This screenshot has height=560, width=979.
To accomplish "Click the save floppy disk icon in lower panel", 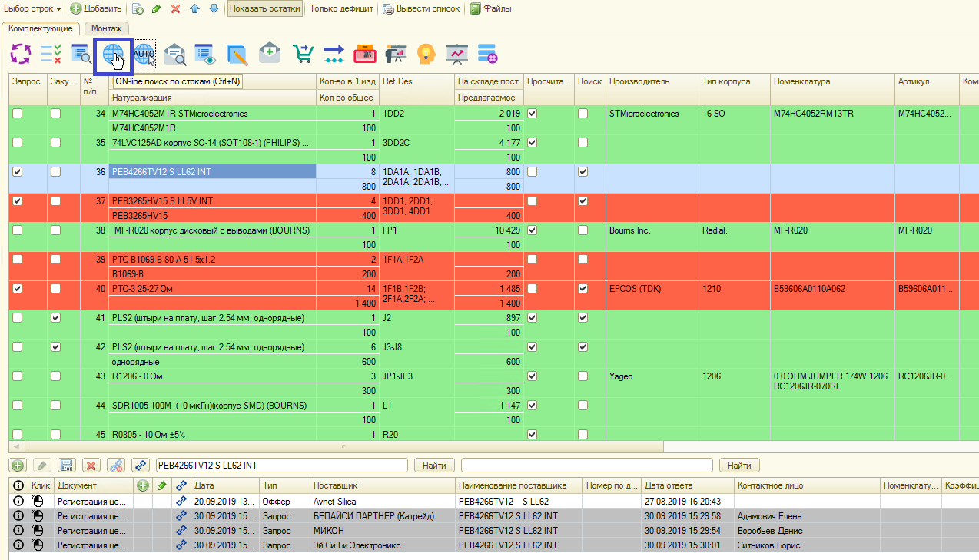I will 67,466.
